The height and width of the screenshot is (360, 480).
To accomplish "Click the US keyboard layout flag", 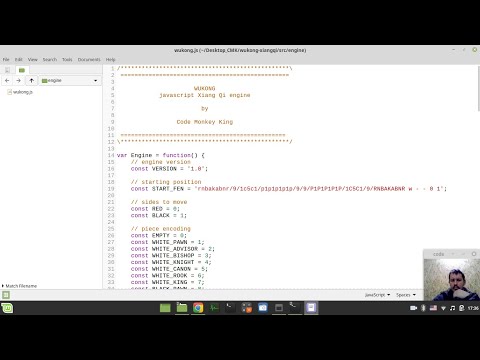I will tap(433, 308).
